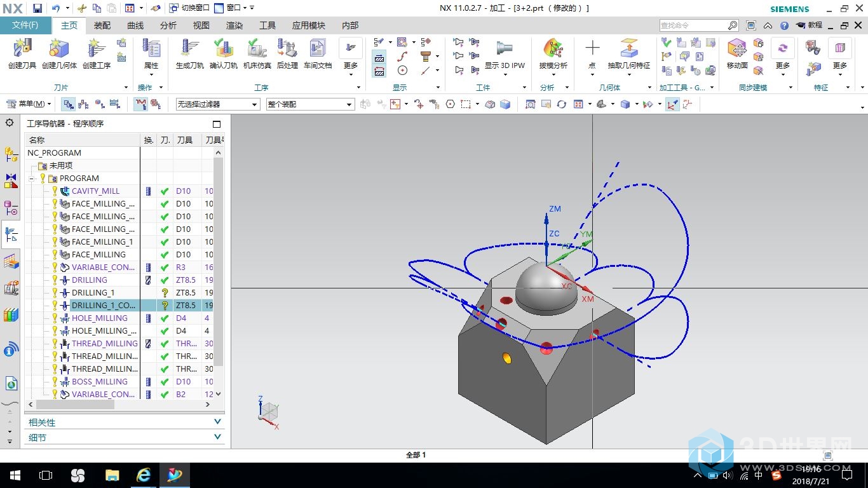Click the Move Face (移动面) tool

pyautogui.click(x=737, y=54)
